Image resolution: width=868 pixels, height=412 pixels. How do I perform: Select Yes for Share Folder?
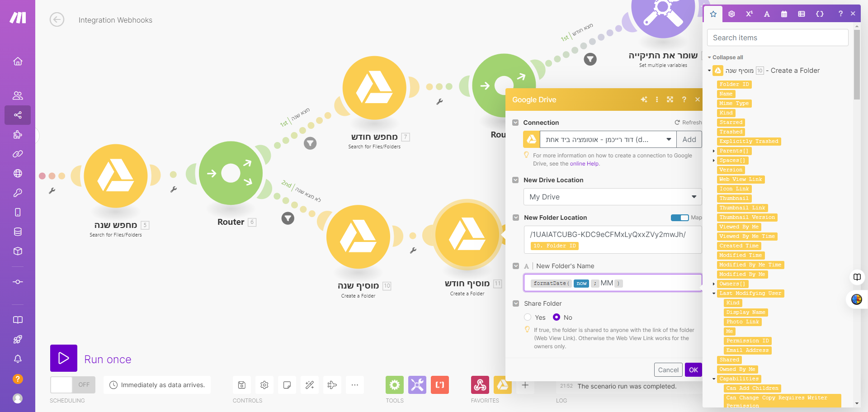528,317
